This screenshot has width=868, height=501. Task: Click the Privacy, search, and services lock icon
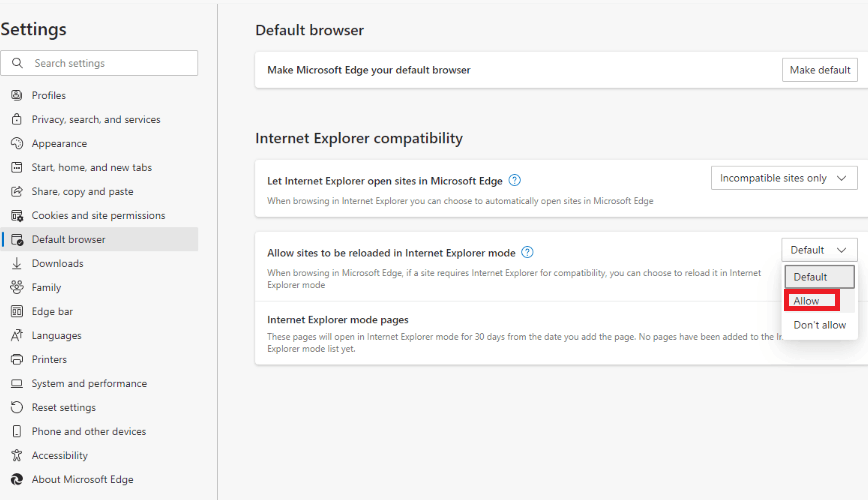tap(16, 120)
